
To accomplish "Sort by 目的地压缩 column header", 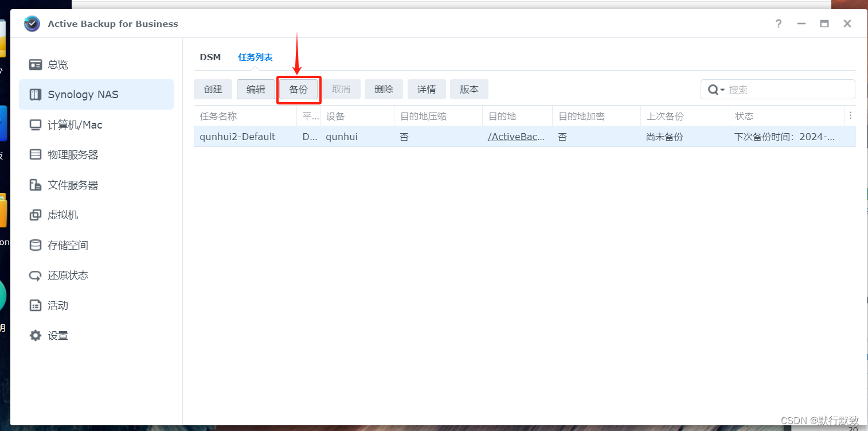I will click(438, 116).
